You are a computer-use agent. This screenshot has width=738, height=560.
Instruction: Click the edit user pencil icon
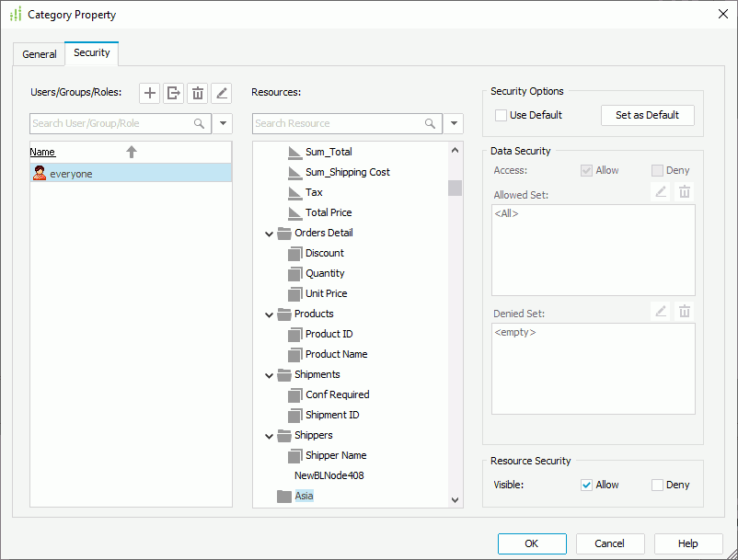tap(221, 93)
